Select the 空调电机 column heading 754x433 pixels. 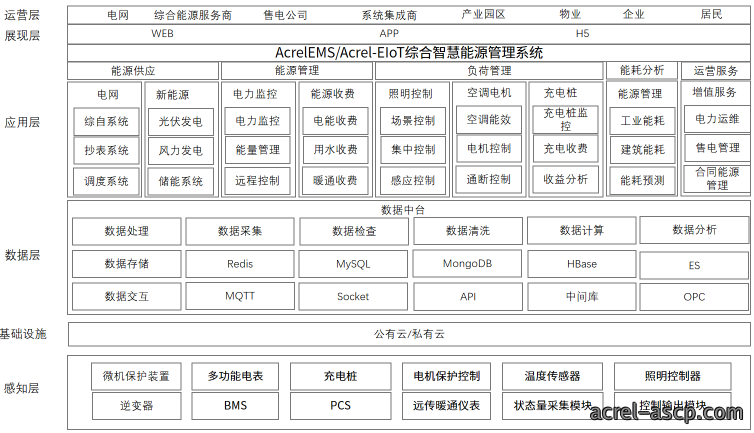(x=489, y=92)
